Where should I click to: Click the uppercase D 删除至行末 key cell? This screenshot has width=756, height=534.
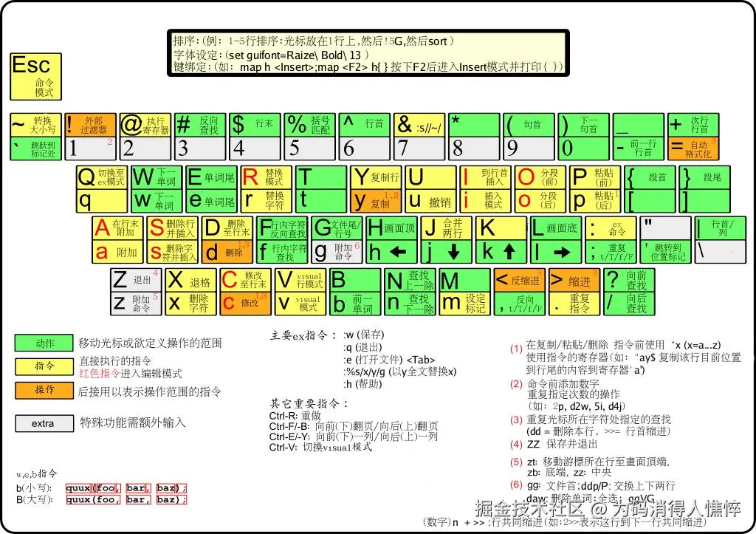(227, 227)
